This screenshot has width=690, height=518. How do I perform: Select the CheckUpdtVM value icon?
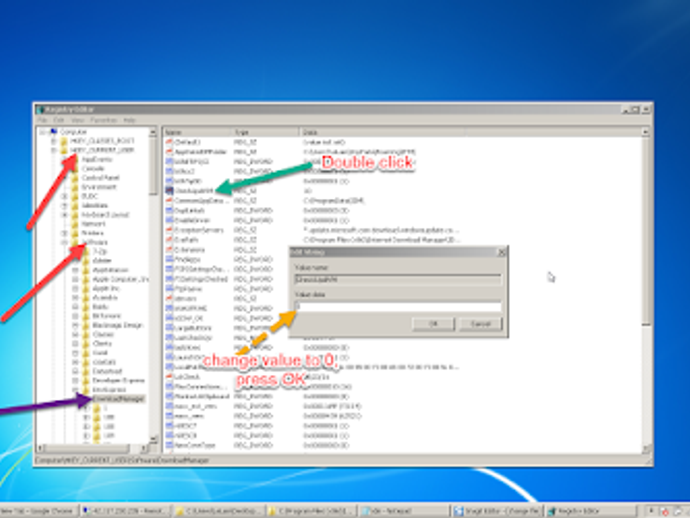point(169,191)
